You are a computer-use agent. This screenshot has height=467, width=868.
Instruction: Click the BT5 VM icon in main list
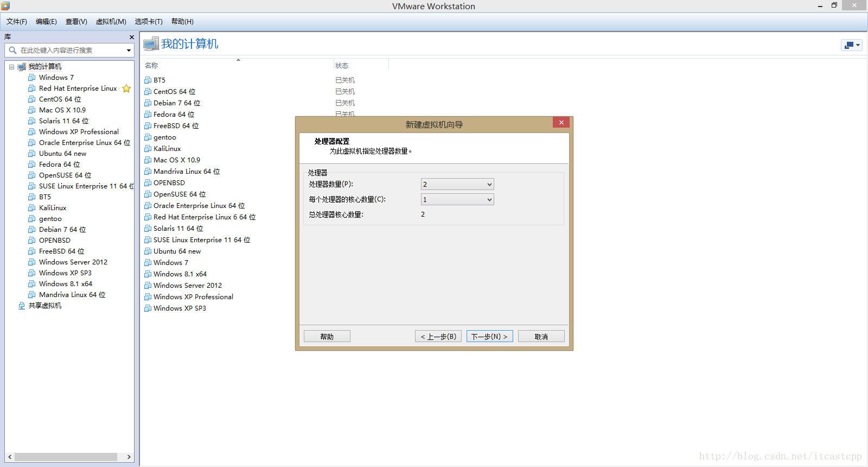[148, 80]
